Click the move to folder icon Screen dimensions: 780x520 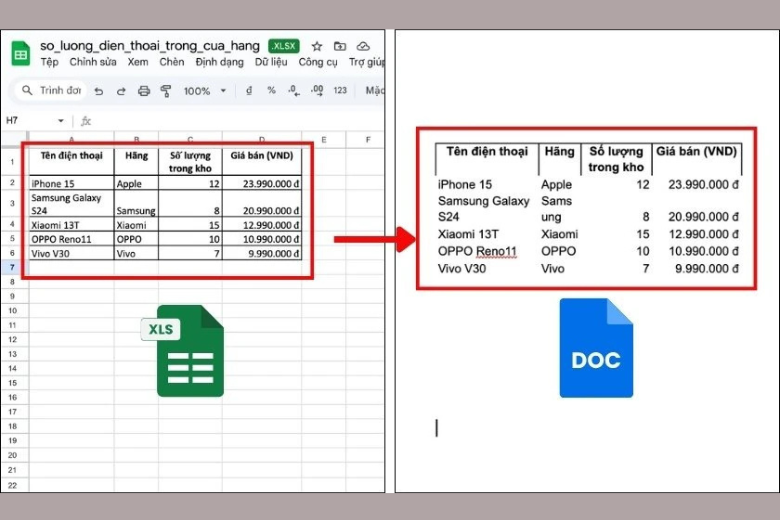tap(340, 46)
